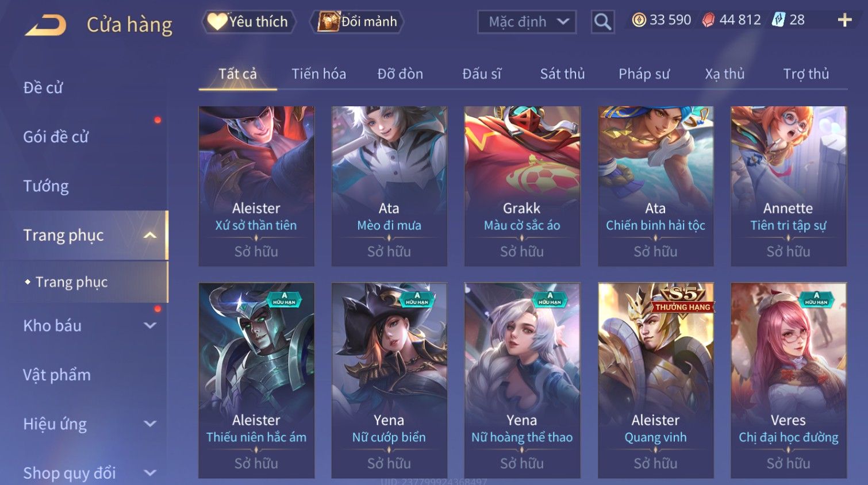Image resolution: width=868 pixels, height=485 pixels.
Task: Tap the blue voucher currency icon
Action: [778, 20]
